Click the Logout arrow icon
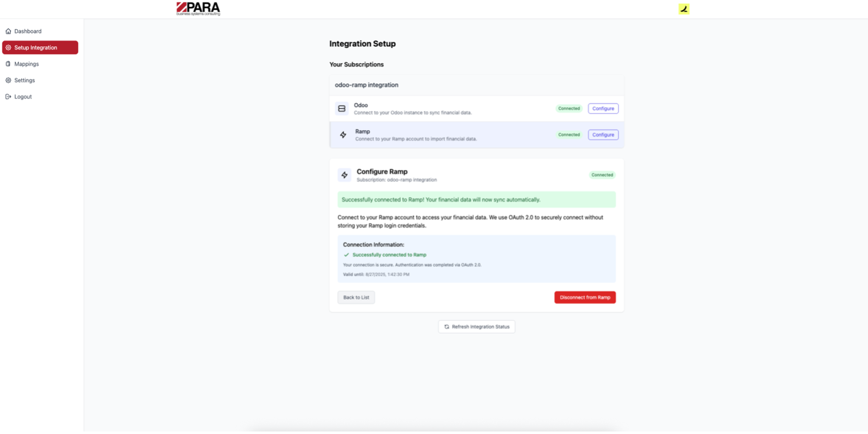 [x=8, y=97]
